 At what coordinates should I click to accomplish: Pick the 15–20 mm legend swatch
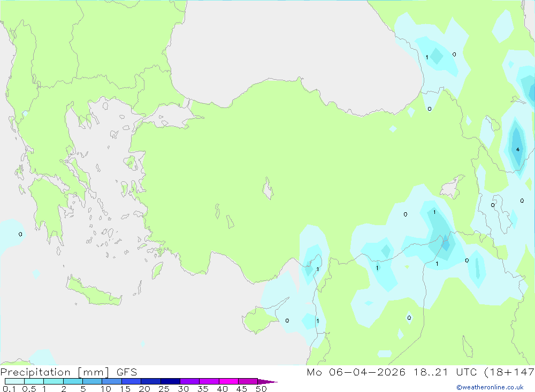tap(132, 381)
